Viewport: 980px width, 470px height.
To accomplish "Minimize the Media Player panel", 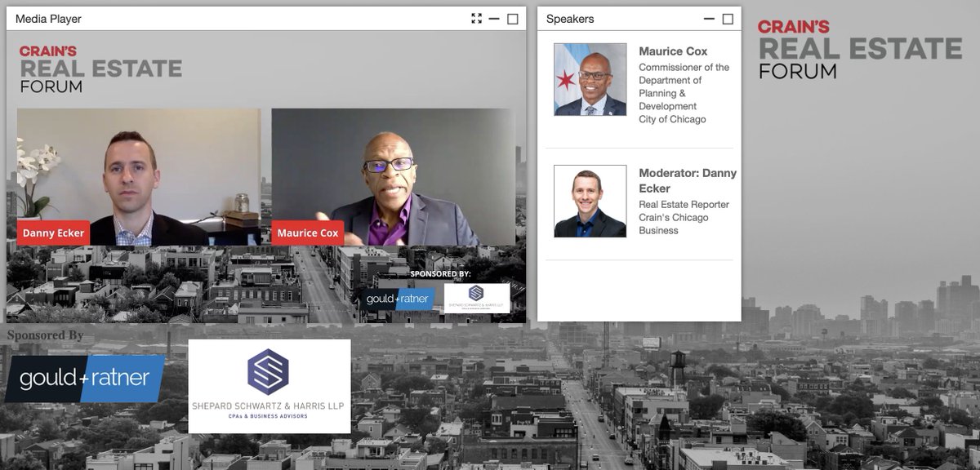I will pos(494,19).
